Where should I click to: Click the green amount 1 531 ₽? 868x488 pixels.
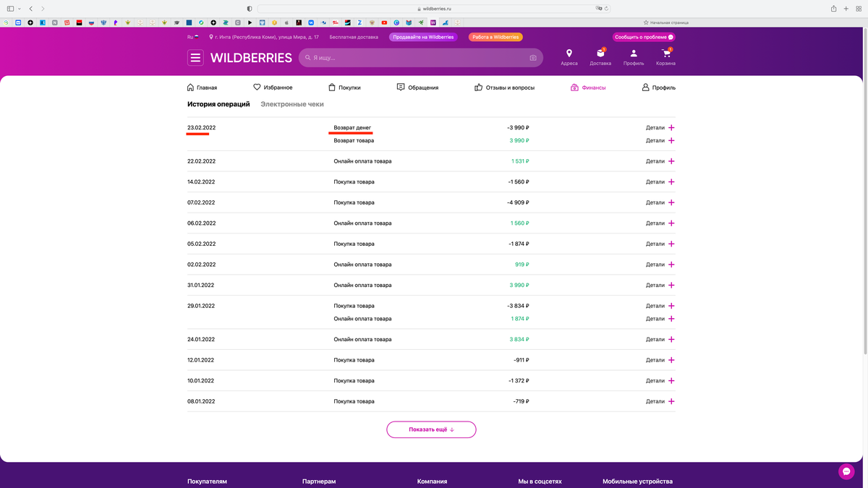point(520,161)
